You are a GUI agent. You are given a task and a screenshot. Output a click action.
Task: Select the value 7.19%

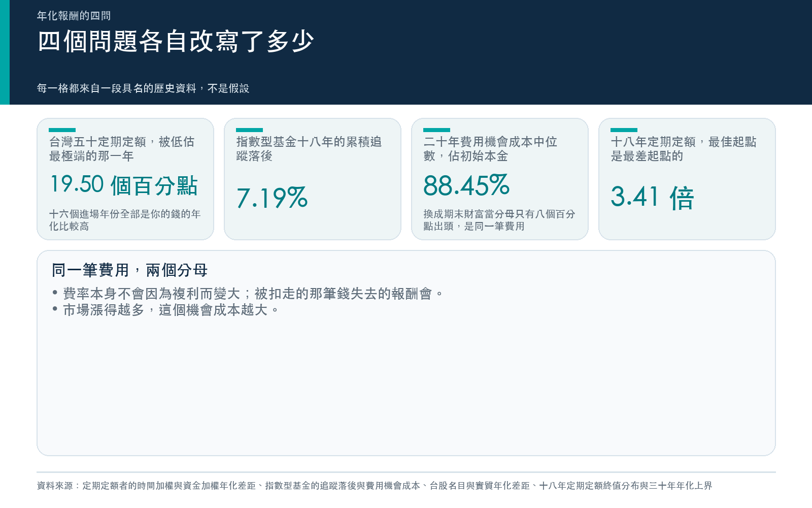coord(272,198)
